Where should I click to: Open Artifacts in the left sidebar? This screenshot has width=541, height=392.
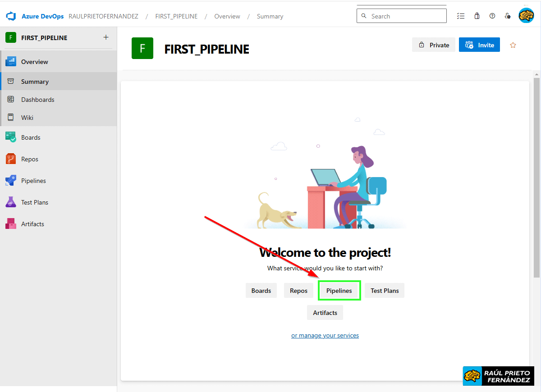pos(32,224)
